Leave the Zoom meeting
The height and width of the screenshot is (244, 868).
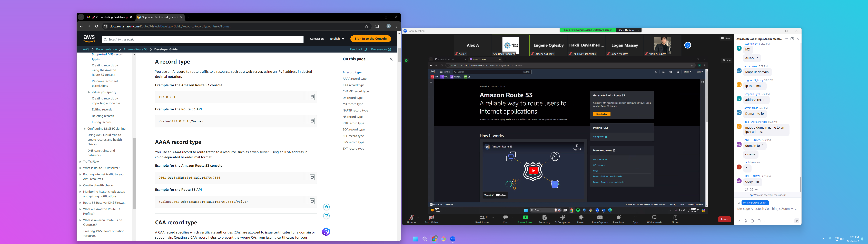tap(724, 219)
